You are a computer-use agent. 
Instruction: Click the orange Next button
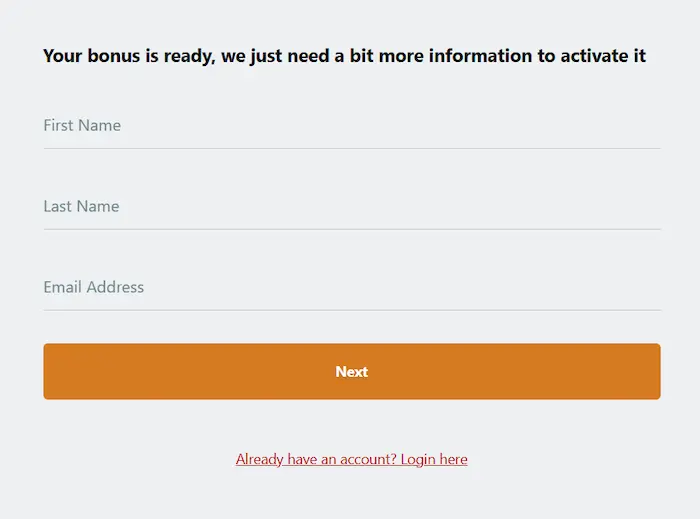[352, 371]
